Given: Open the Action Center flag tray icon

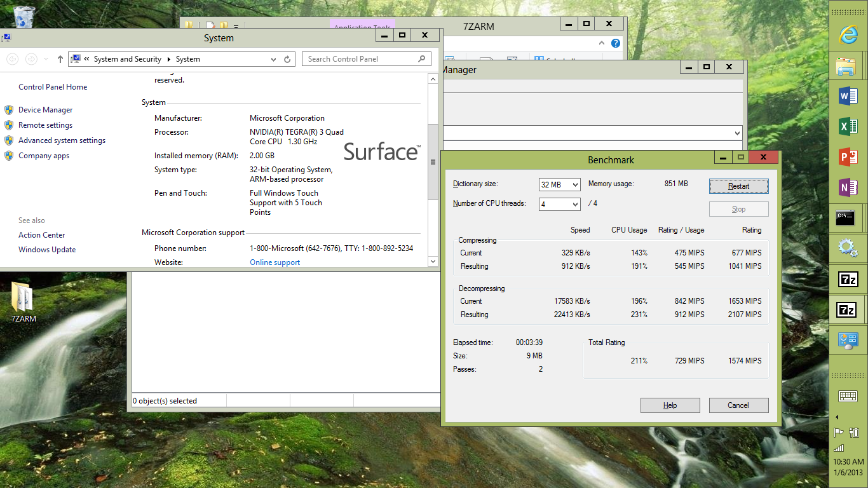Looking at the screenshot, I should 839,433.
